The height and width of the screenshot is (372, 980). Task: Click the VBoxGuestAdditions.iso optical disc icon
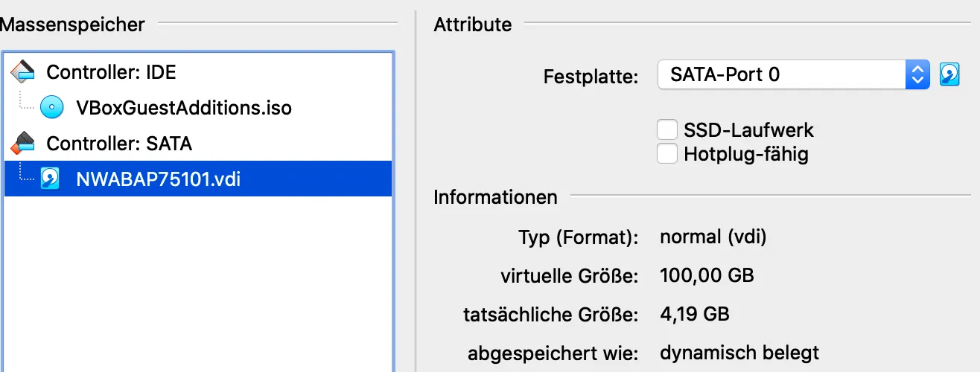[52, 108]
